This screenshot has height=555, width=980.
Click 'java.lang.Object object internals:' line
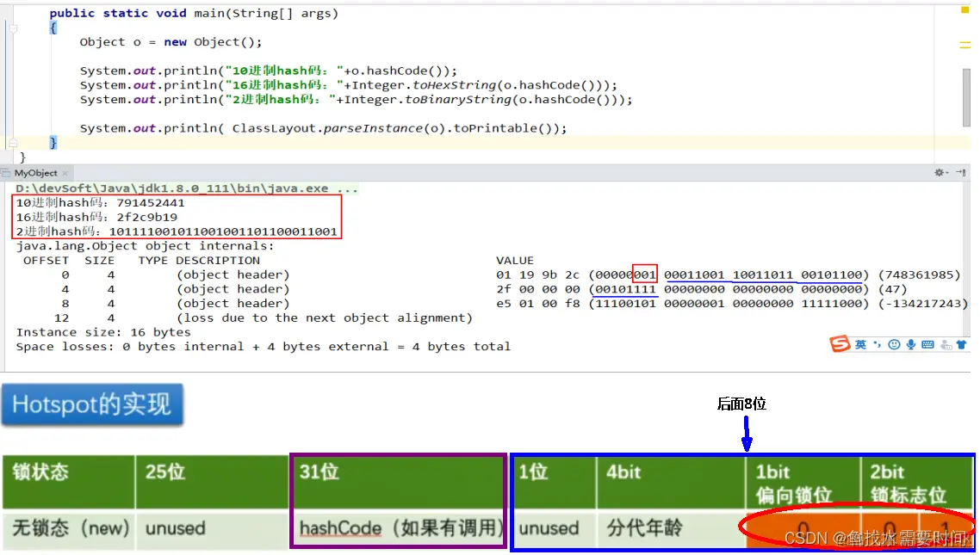[145, 245]
